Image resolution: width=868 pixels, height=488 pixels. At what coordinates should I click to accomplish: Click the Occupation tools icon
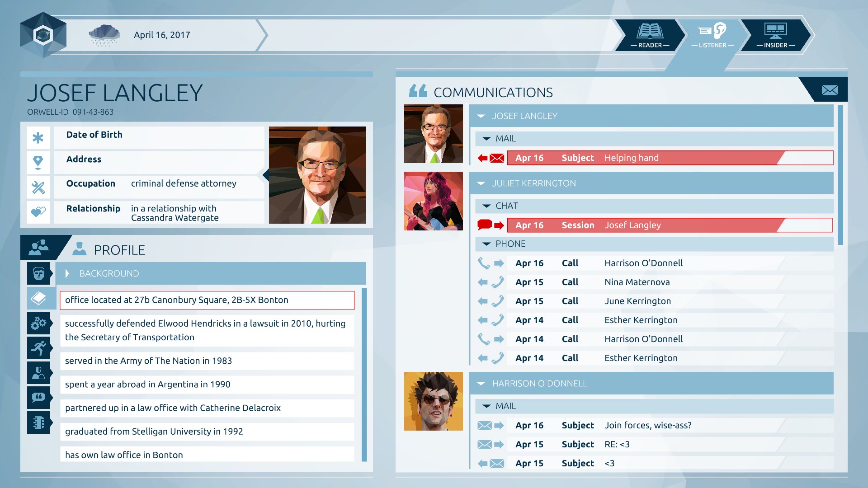pyautogui.click(x=38, y=187)
